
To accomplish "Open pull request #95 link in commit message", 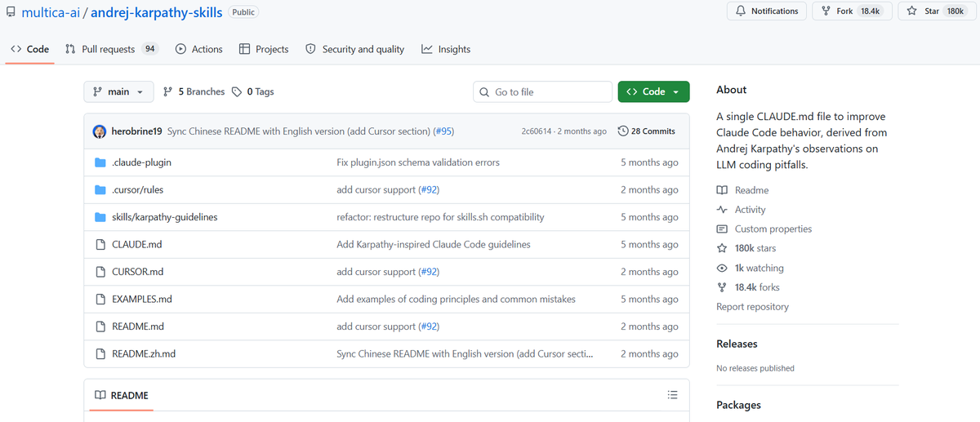I will 443,131.
